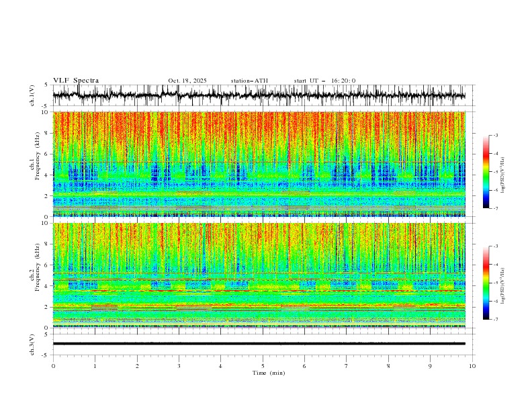The height and width of the screenshot is (411, 532).
Task: Click the "-7" label on ch.2 color bar
Action: 496,320
